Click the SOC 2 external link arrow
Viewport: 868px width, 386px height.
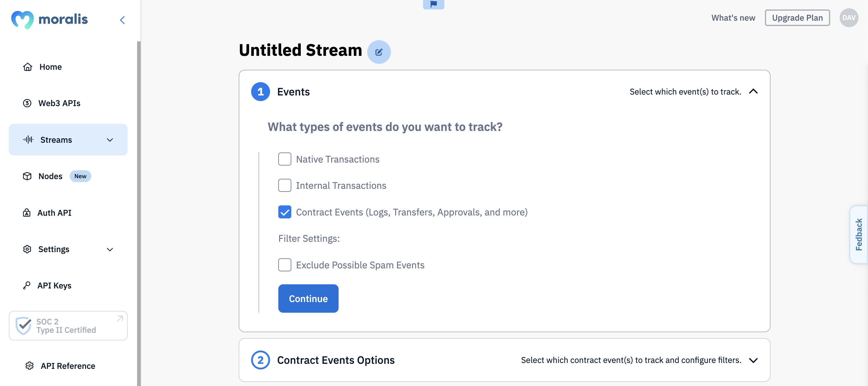pyautogui.click(x=120, y=319)
